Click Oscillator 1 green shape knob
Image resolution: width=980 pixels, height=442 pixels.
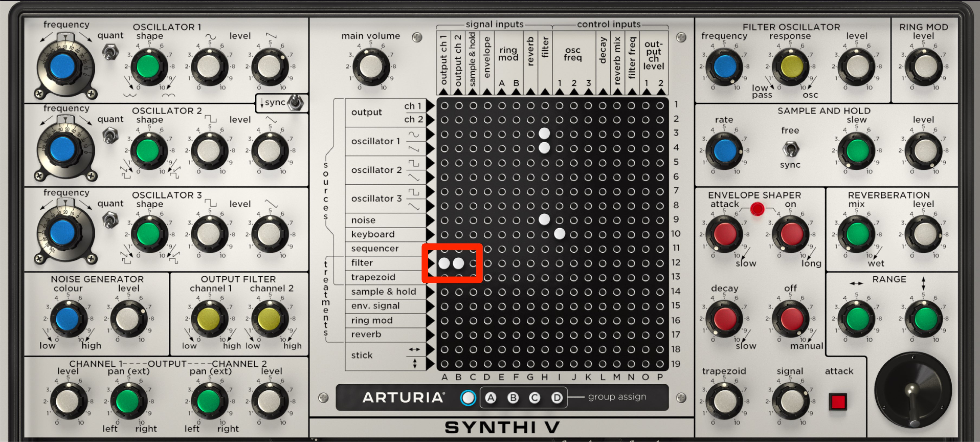149,66
